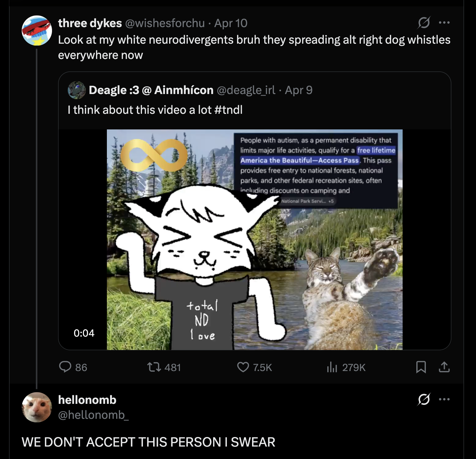Click the reply icon with 86 comments
Image resolution: width=476 pixels, height=459 pixels.
(65, 367)
